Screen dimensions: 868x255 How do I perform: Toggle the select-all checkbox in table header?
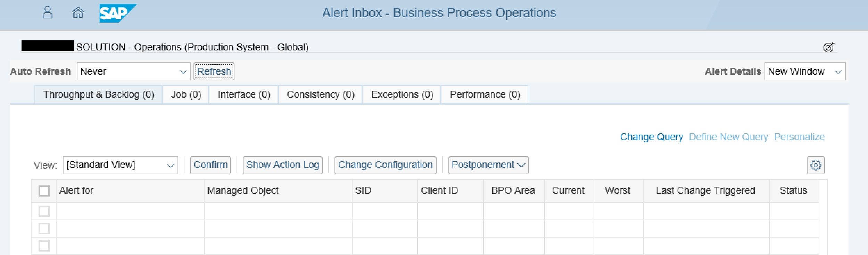44,191
